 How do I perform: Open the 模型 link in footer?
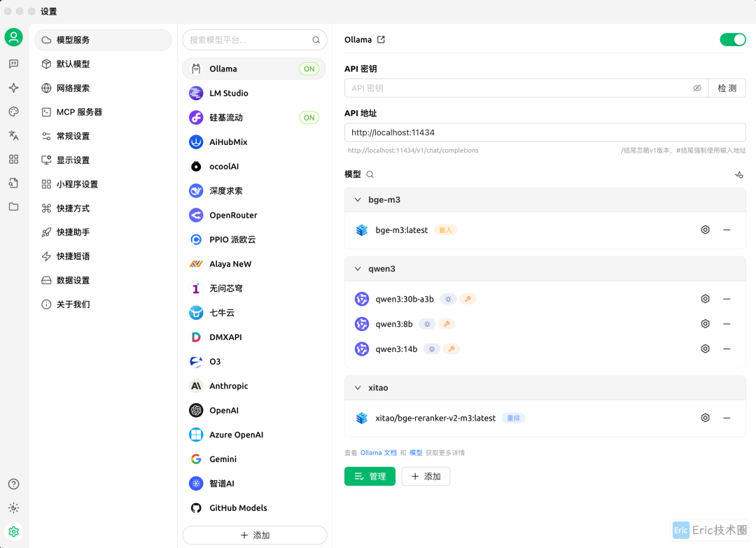416,453
